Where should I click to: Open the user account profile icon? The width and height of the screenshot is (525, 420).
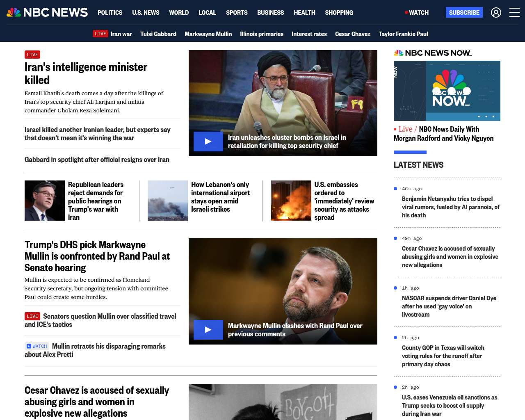[496, 12]
